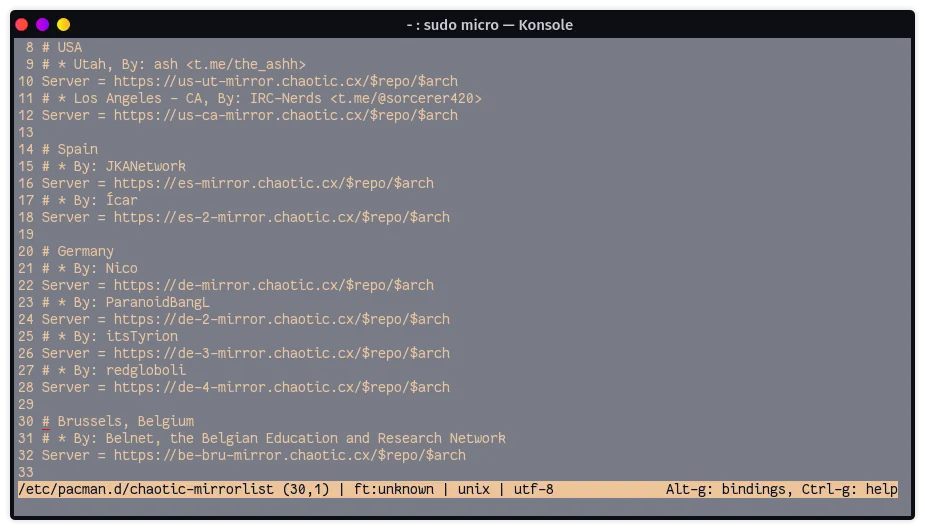This screenshot has height=530, width=925.
Task: Click the Utah ash comment line
Action: pyautogui.click(x=173, y=64)
